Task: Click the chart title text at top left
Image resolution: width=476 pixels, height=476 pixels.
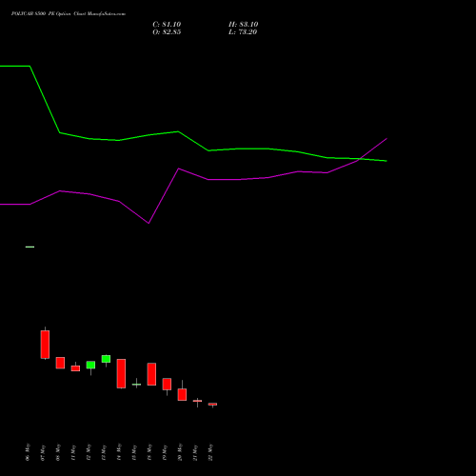Action: (69, 13)
